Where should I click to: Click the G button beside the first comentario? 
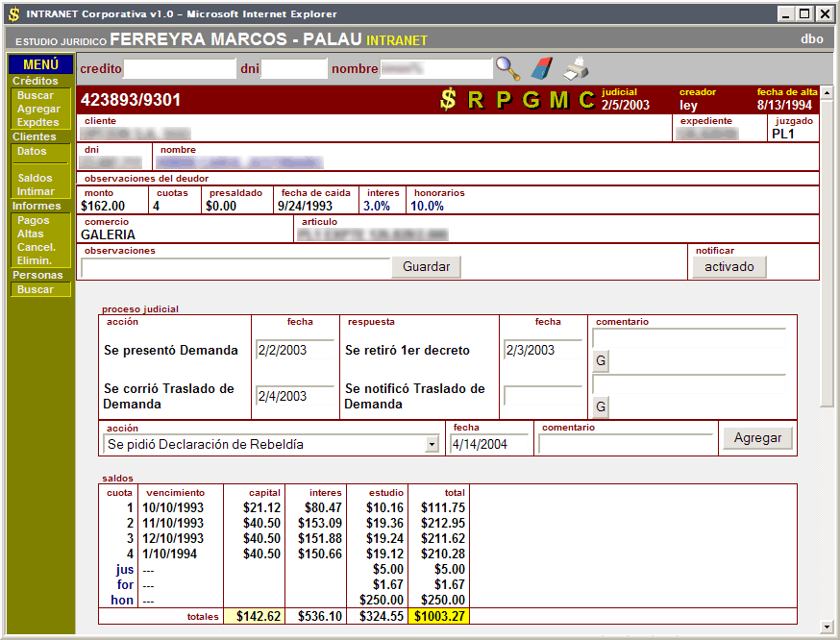601,361
